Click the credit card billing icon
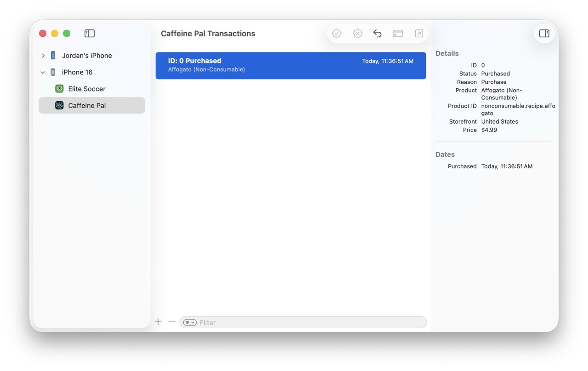The height and width of the screenshot is (371, 588). [x=398, y=34]
